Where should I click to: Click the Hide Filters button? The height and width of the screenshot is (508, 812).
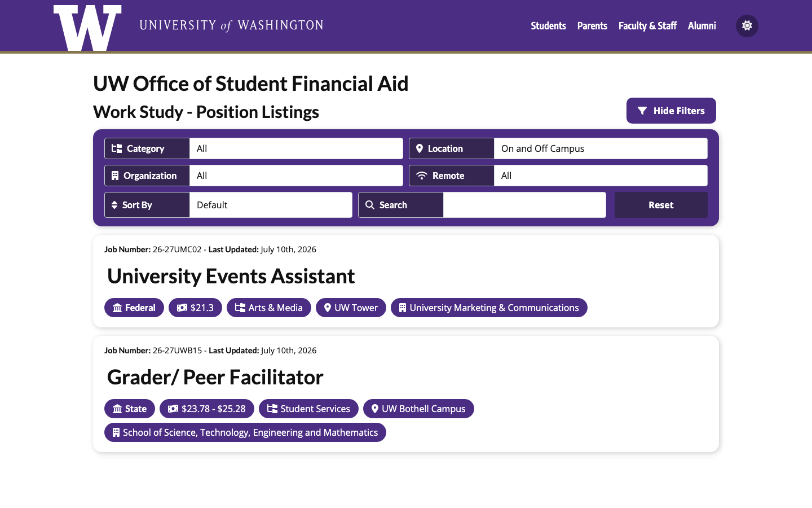tap(671, 111)
